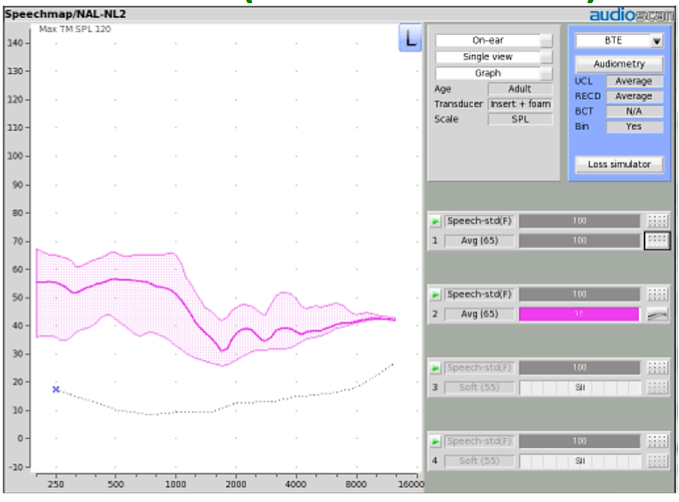Select test 2 Speech-std(F) stimulus
Image resolution: width=679 pixels, height=502 pixels.
(x=479, y=295)
